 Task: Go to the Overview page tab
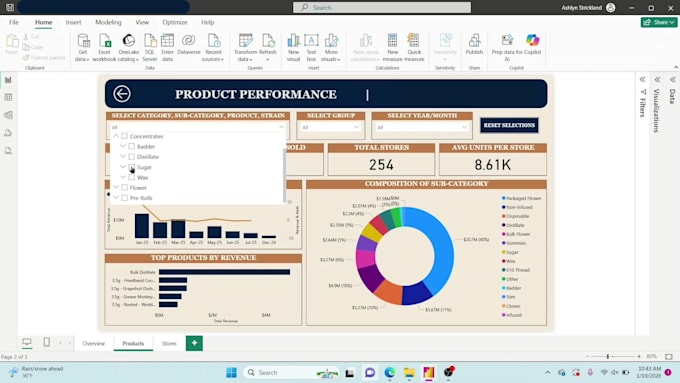[x=94, y=343]
